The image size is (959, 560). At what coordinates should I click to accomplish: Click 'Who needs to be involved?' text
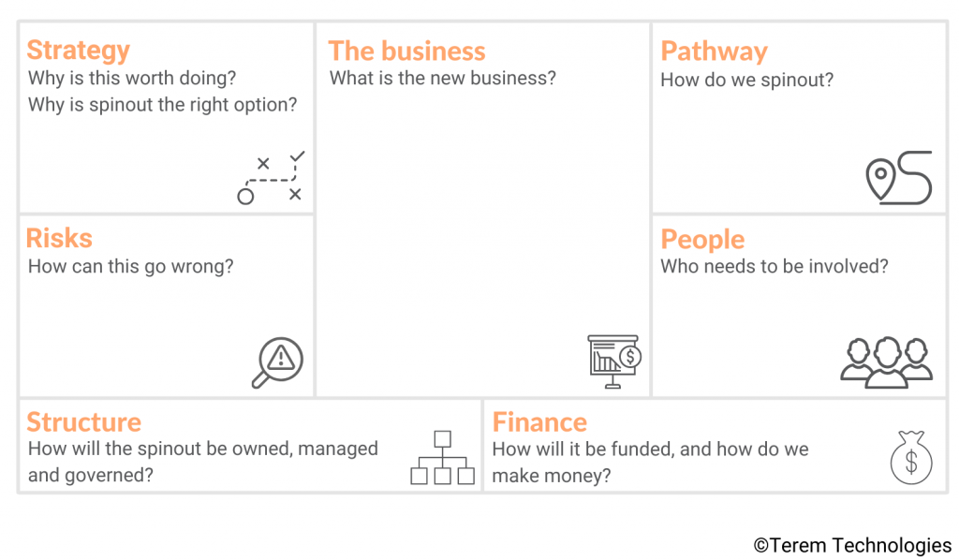[775, 267]
